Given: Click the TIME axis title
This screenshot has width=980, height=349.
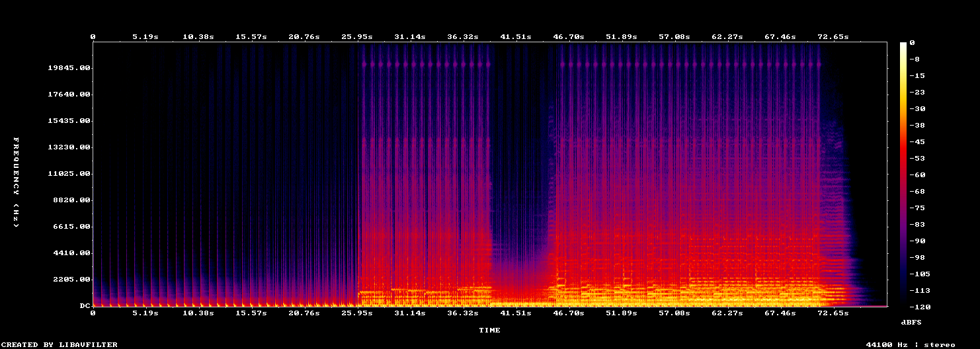Looking at the screenshot, I should click(x=490, y=330).
